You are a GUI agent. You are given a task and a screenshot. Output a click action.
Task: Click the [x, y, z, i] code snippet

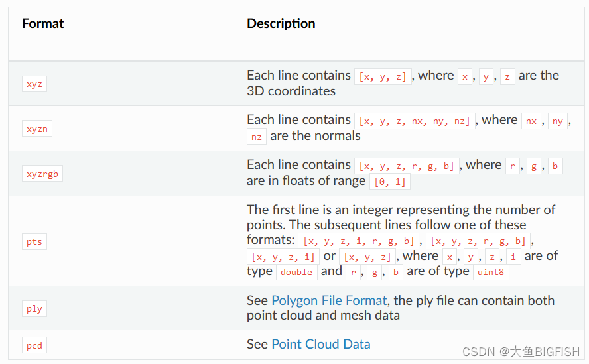click(x=283, y=257)
